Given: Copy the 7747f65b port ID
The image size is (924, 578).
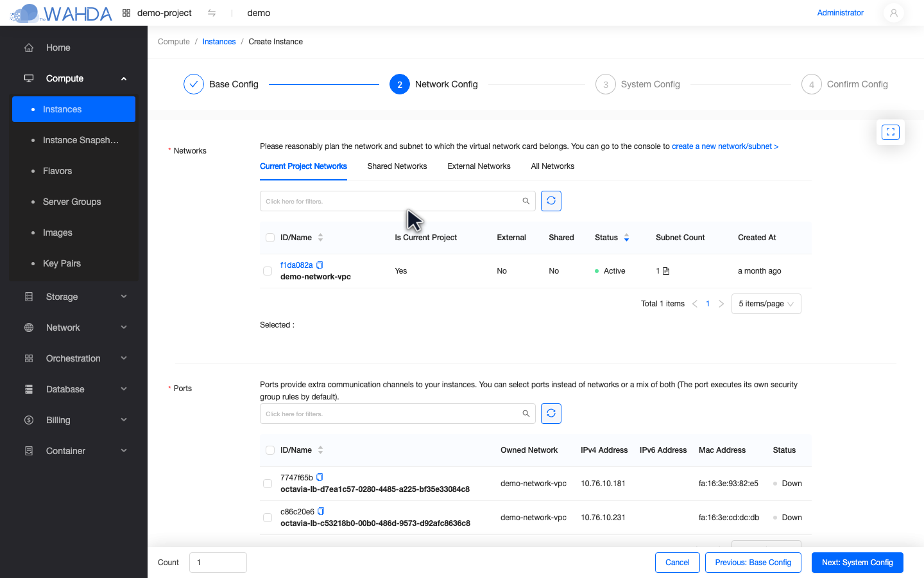Looking at the screenshot, I should click(x=320, y=478).
